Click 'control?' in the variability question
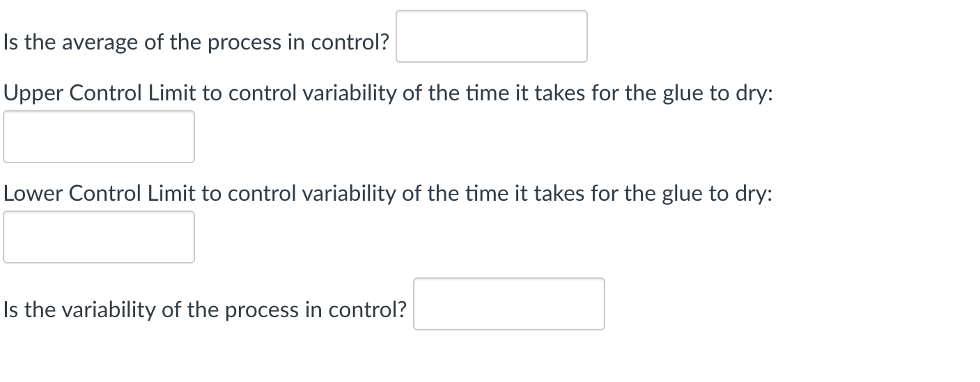 367,310
